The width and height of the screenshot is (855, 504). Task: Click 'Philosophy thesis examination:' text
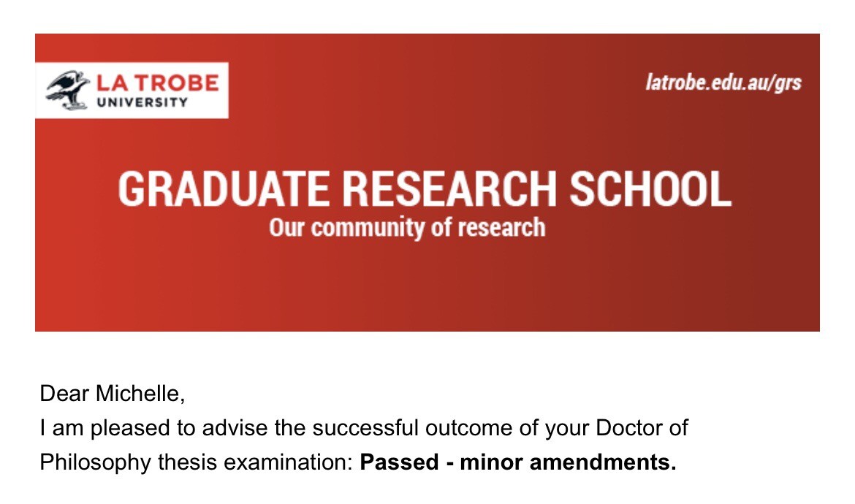click(x=197, y=462)
